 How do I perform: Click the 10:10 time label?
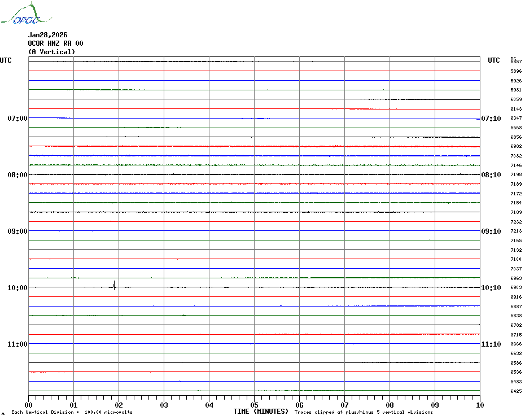491,288
